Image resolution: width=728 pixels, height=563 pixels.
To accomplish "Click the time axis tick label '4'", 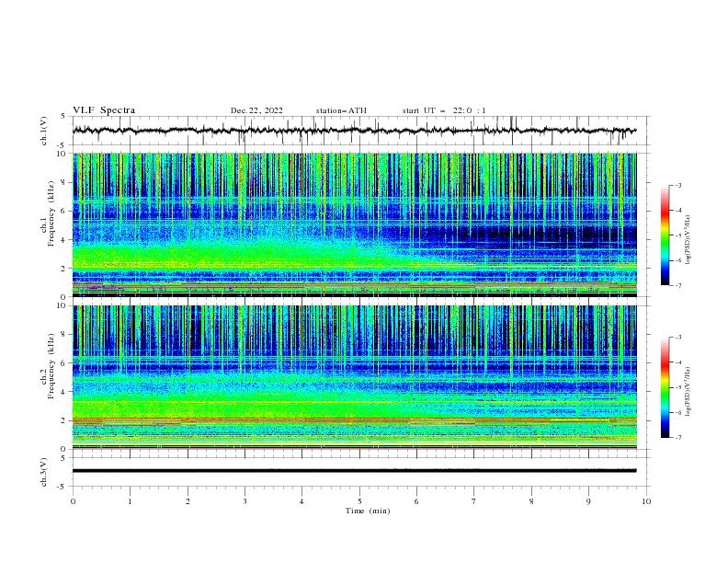I will tap(301, 501).
